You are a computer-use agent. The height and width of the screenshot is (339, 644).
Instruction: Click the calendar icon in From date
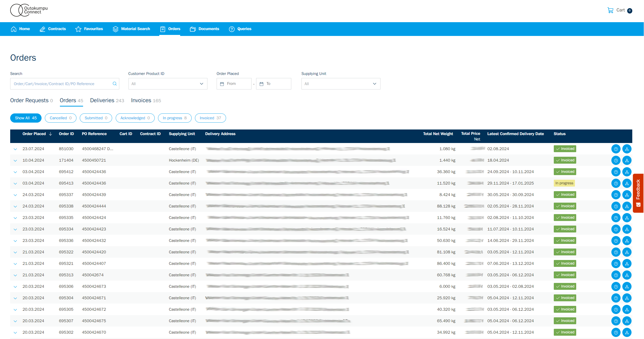pyautogui.click(x=222, y=84)
